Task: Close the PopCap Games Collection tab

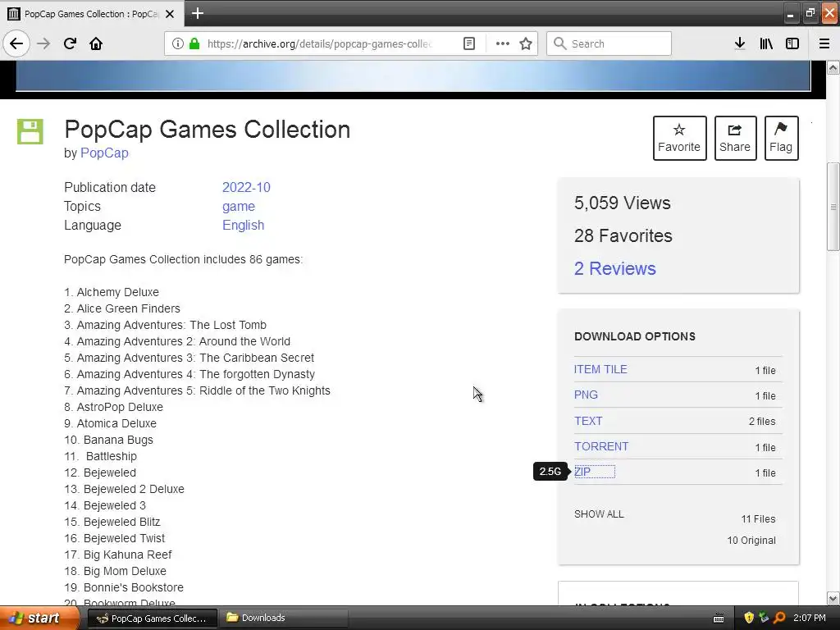Action: point(170,14)
